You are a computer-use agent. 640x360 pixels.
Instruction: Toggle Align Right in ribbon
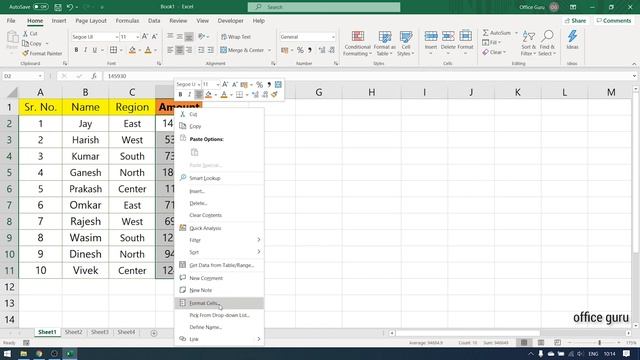pyautogui.click(x=189, y=50)
